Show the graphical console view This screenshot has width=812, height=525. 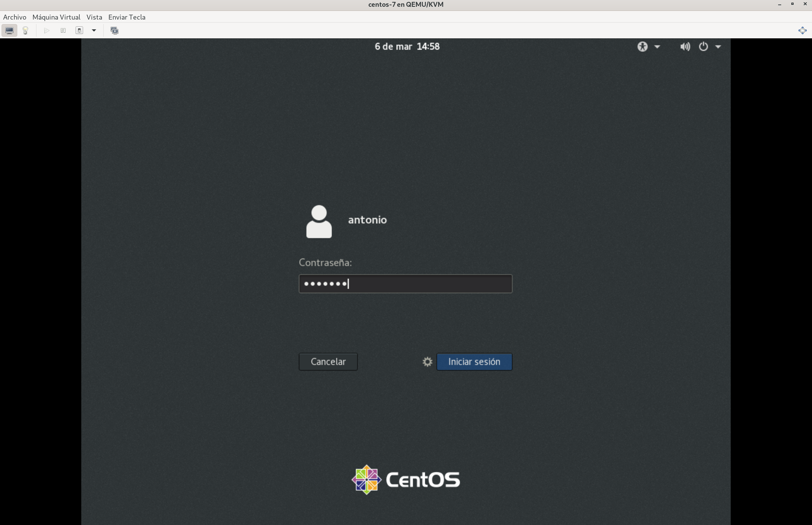9,30
